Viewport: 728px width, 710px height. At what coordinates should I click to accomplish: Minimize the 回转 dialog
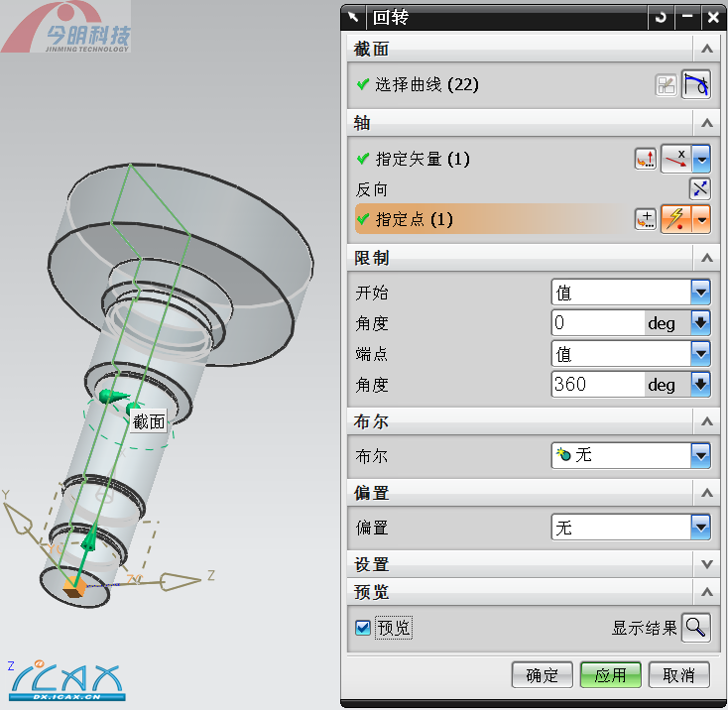coord(687,18)
